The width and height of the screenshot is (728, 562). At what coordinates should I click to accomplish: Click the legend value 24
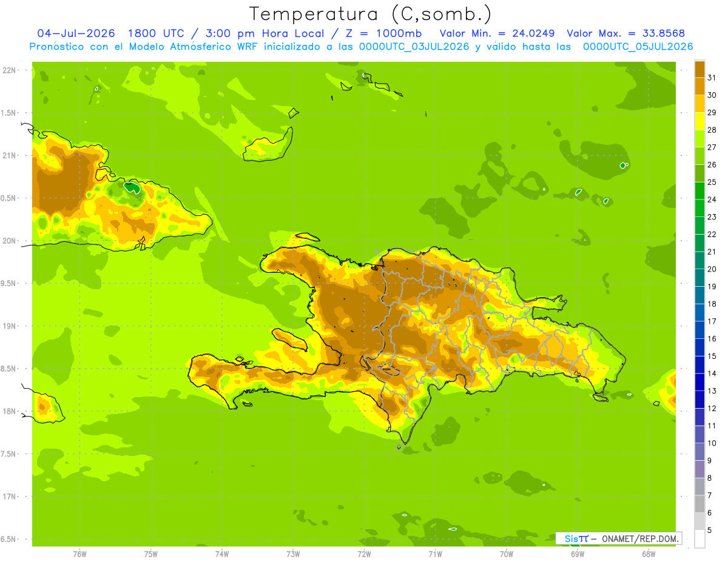712,199
